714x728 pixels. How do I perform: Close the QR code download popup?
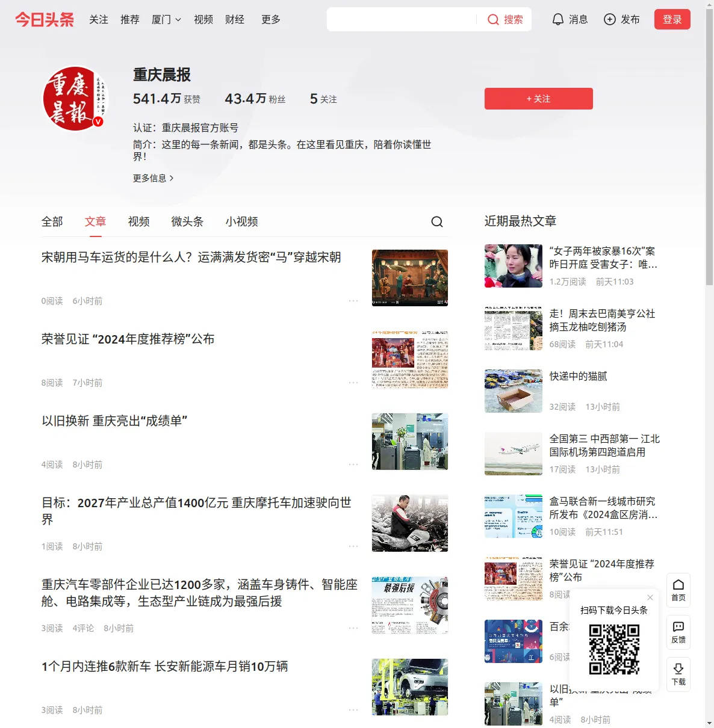(x=650, y=597)
